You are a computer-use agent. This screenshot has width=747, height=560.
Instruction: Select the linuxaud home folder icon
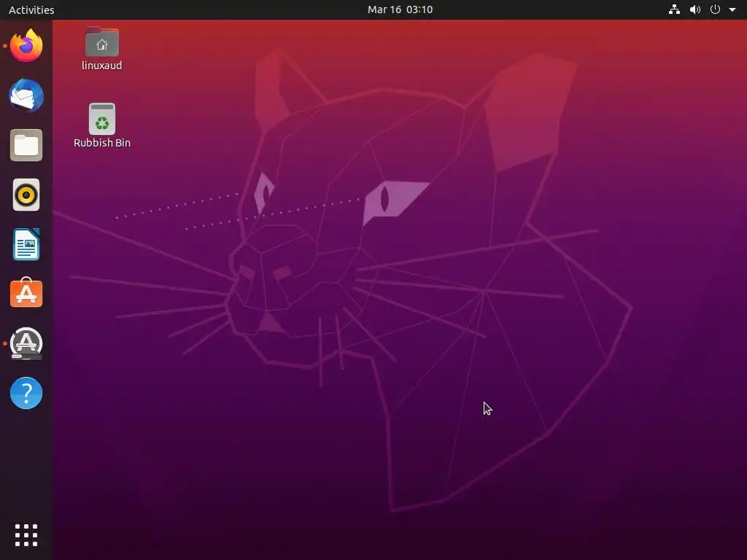coord(102,42)
